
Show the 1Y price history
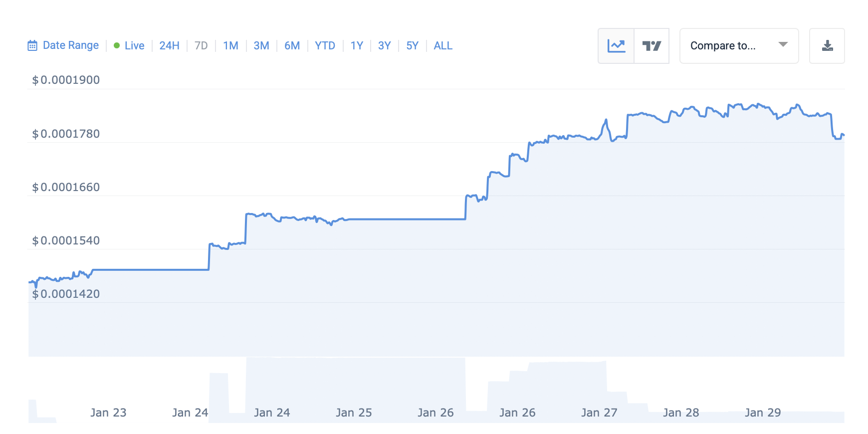(x=357, y=46)
